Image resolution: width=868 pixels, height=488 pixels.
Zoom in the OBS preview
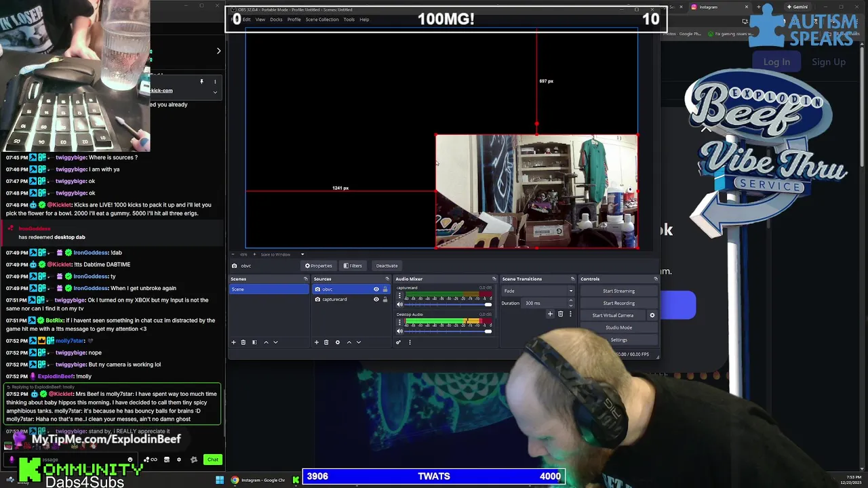click(254, 254)
